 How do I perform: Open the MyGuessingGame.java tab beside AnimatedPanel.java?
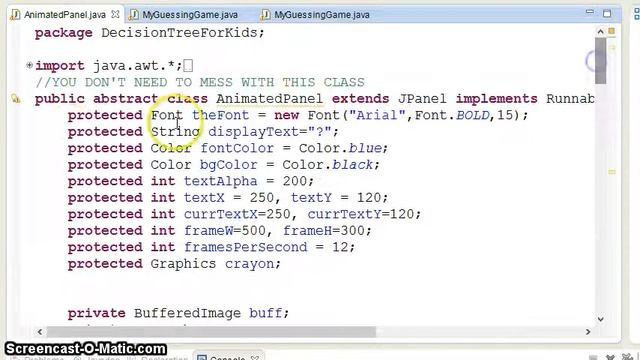click(x=189, y=15)
